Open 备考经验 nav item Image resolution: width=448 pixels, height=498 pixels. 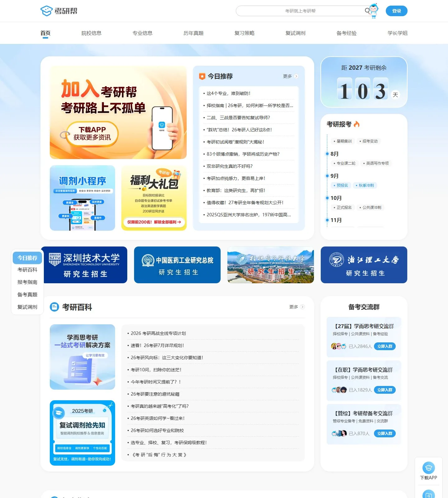(347, 33)
